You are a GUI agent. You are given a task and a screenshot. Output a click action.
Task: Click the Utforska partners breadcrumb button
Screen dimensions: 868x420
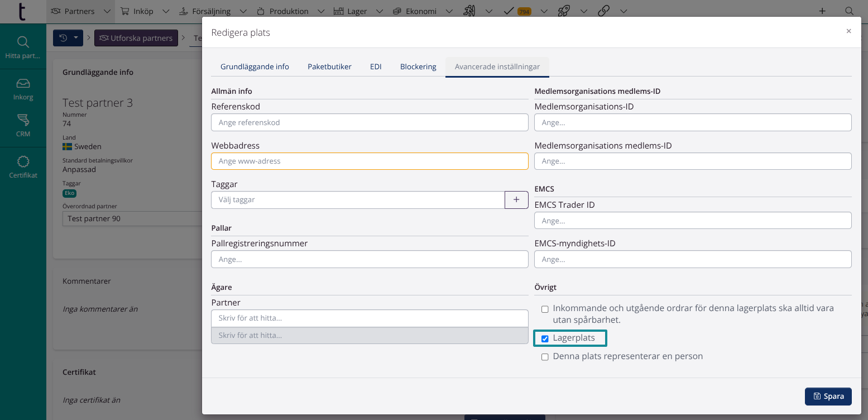136,38
